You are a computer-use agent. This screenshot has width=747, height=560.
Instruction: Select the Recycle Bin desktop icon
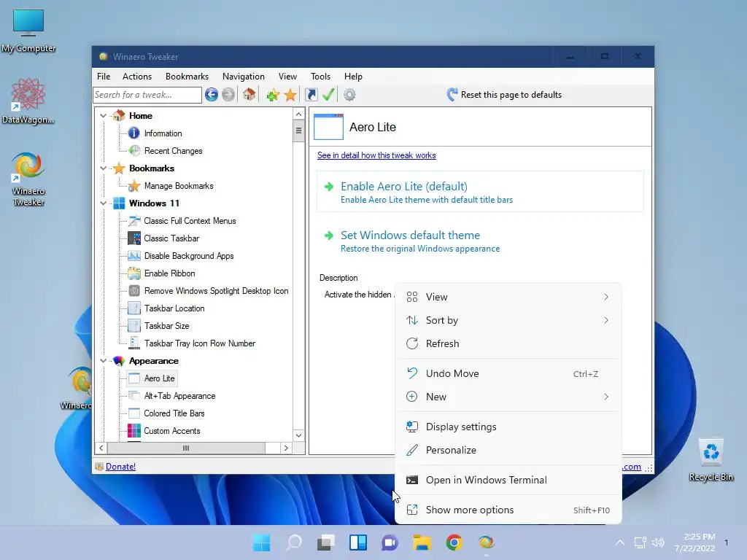[x=711, y=459]
